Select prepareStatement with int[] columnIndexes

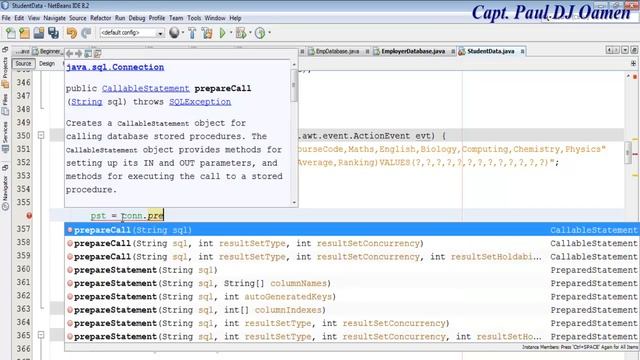coord(352,310)
